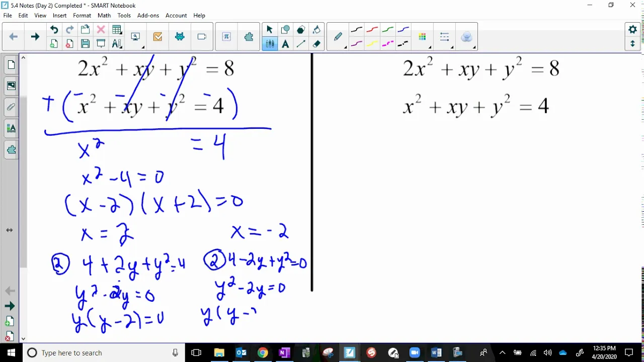Choose the Text tool
Screen dimensions: 644x362
(x=285, y=44)
